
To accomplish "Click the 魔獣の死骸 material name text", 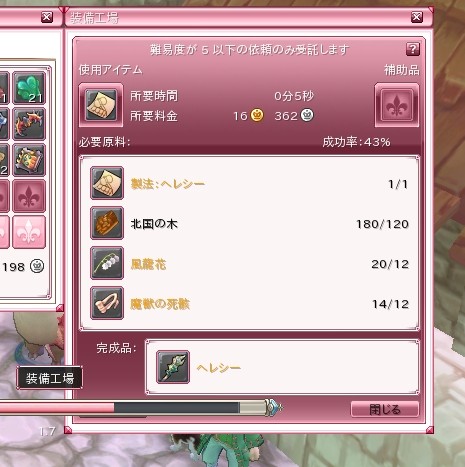I will tap(160, 304).
